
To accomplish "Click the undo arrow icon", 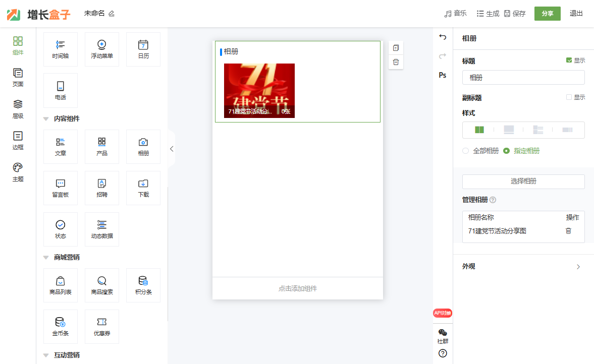I will pyautogui.click(x=443, y=37).
